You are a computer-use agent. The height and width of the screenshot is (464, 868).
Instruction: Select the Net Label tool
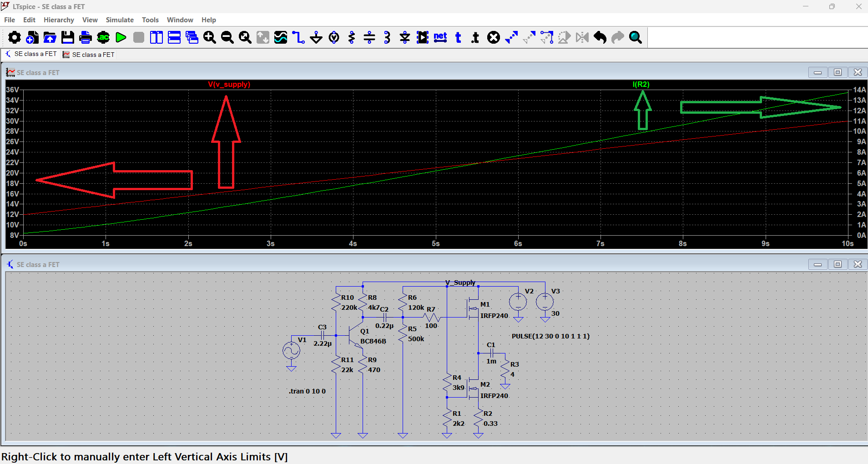[x=440, y=37]
